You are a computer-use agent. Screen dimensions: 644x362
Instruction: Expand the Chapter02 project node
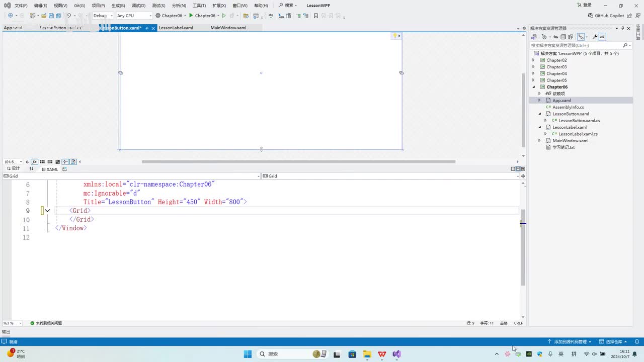(534, 60)
